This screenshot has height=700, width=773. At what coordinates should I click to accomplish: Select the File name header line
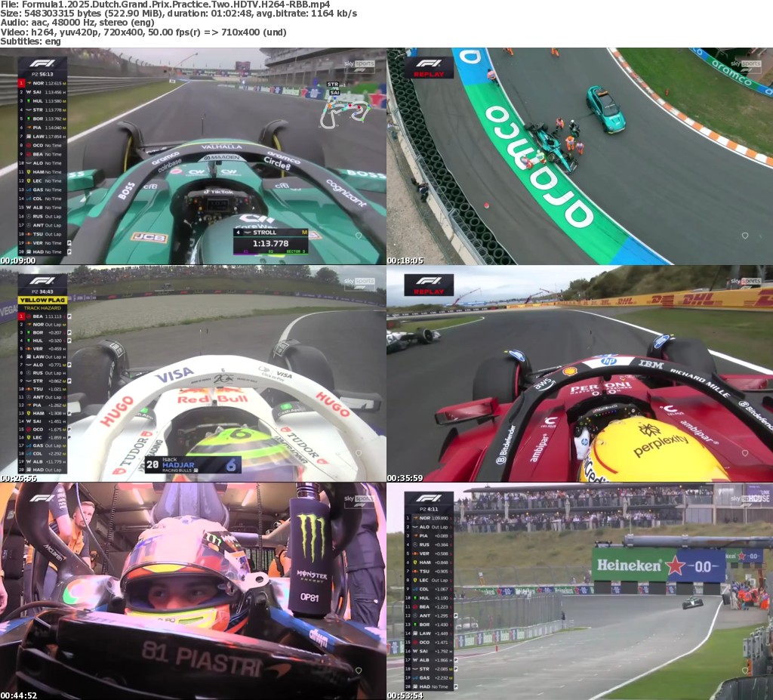point(165,5)
